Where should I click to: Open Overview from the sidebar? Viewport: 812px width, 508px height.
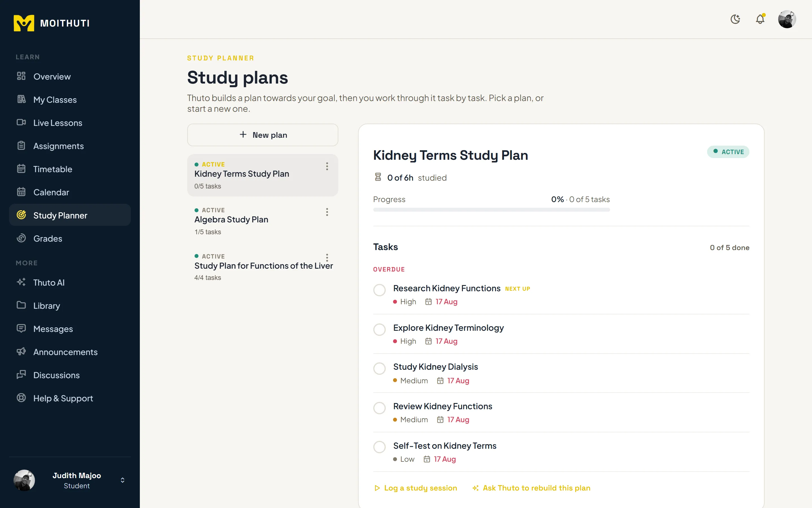coord(70,76)
